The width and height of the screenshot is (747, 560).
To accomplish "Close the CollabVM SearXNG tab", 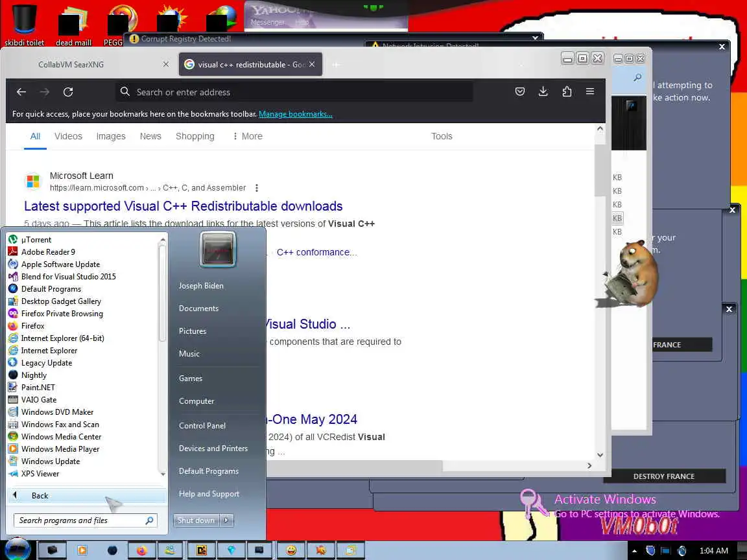I will [166, 64].
